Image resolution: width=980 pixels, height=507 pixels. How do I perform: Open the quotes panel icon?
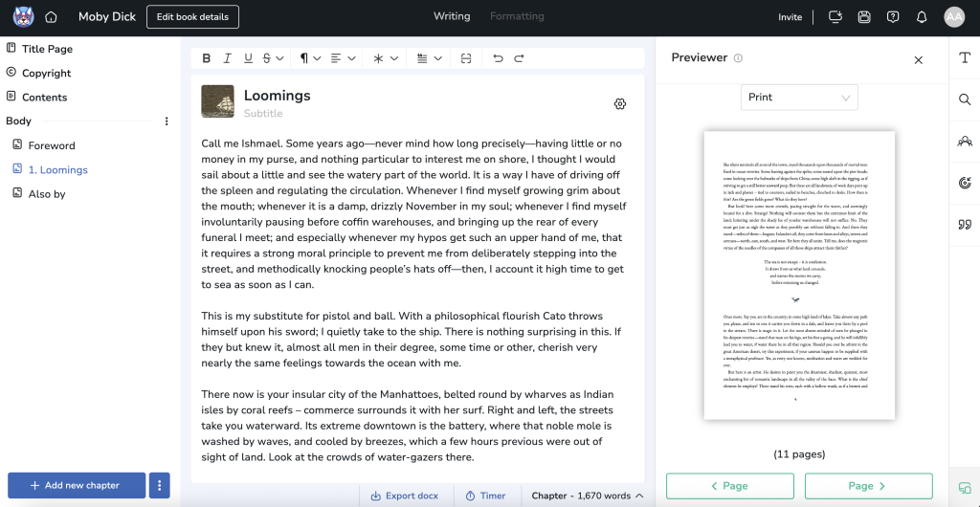coord(964,225)
